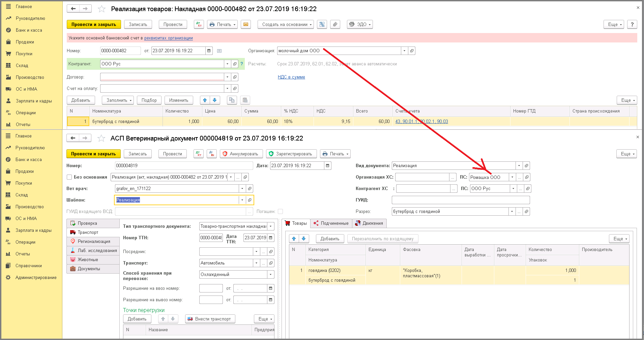Open the Животные section
644x340 pixels.
93,259
